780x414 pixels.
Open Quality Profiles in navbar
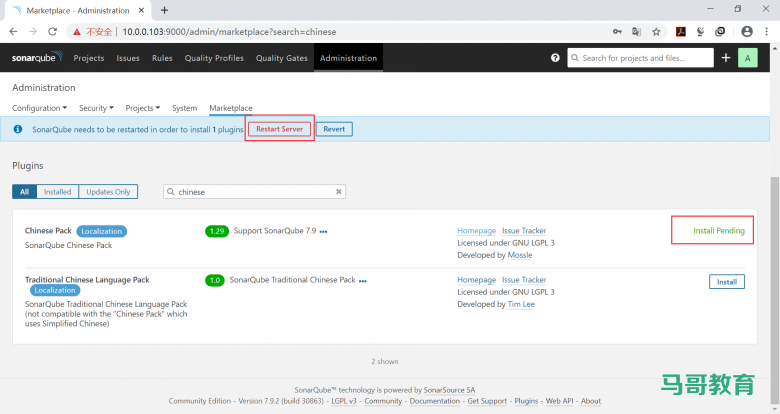[x=214, y=58]
